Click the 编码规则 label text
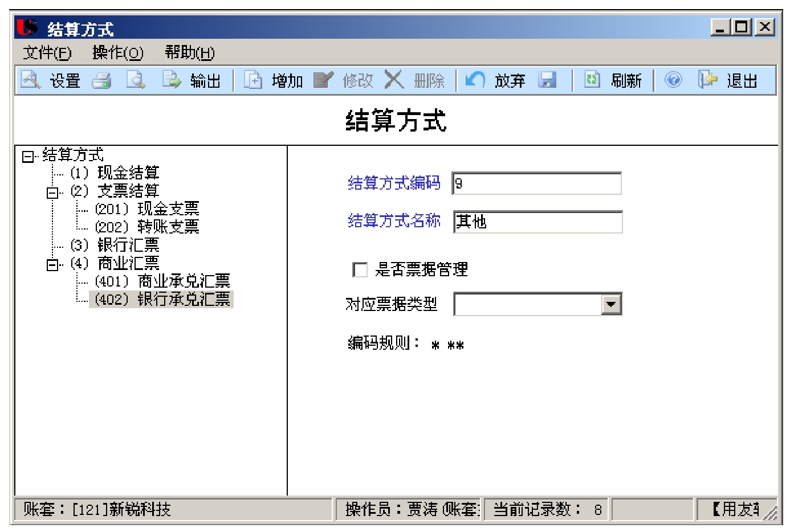 coord(384,343)
